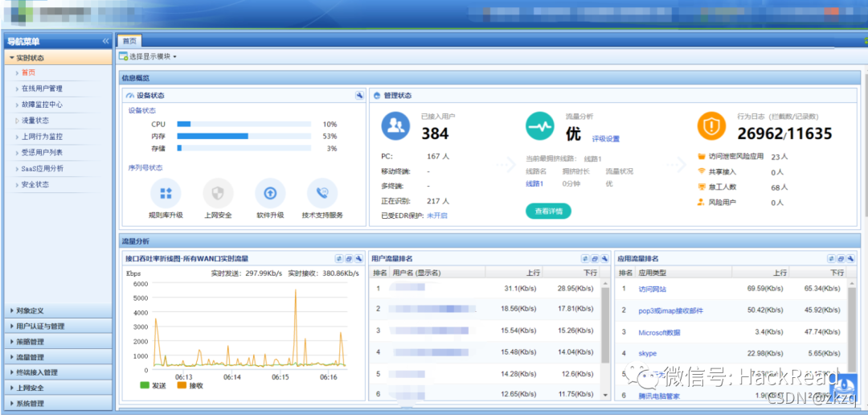
Task: Open the 软件升级 upload icon
Action: 270,193
